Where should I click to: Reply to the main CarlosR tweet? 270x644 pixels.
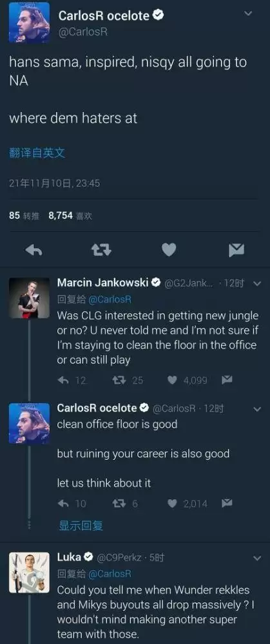pos(34,250)
